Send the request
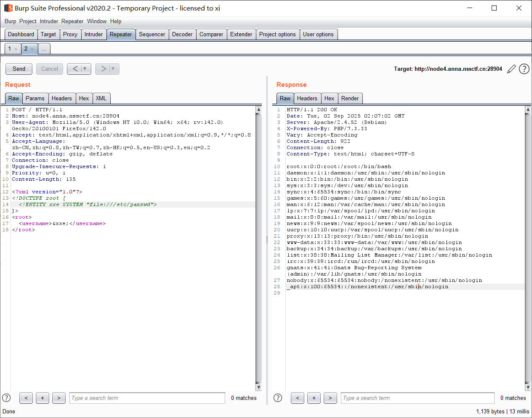532x418 pixels. [19, 69]
